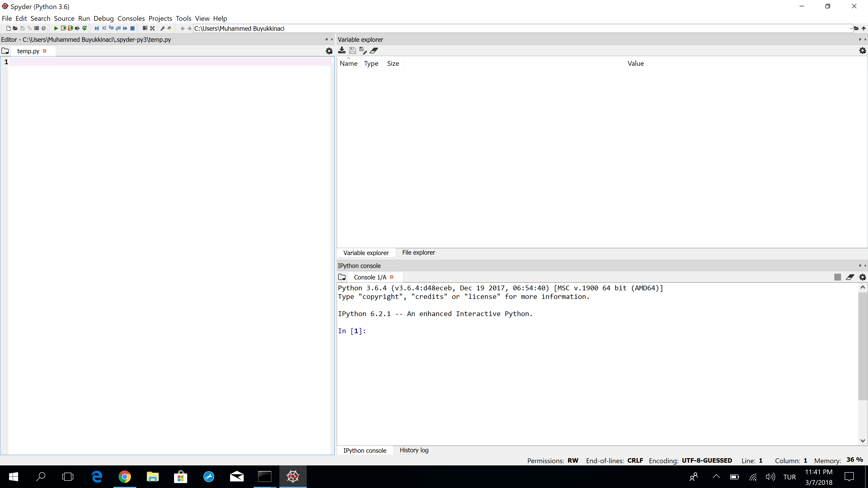Open the editor options gear
Image resolution: width=868 pixels, height=488 pixels.
pos(329,51)
